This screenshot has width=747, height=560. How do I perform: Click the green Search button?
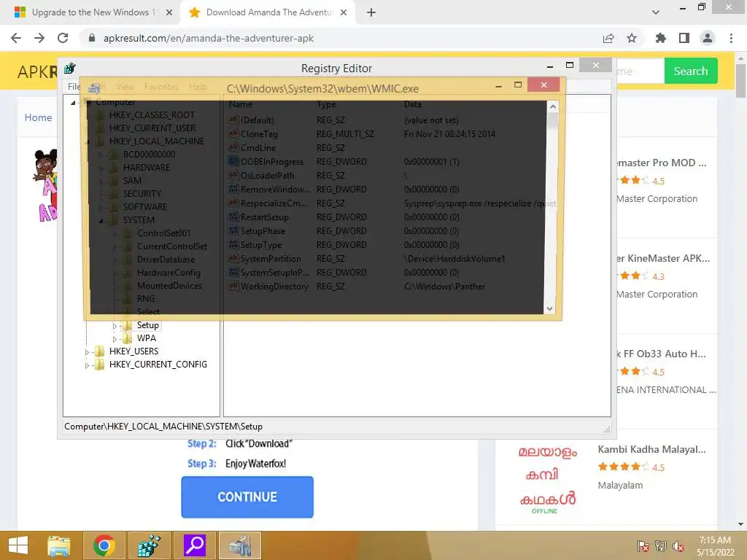tap(691, 71)
